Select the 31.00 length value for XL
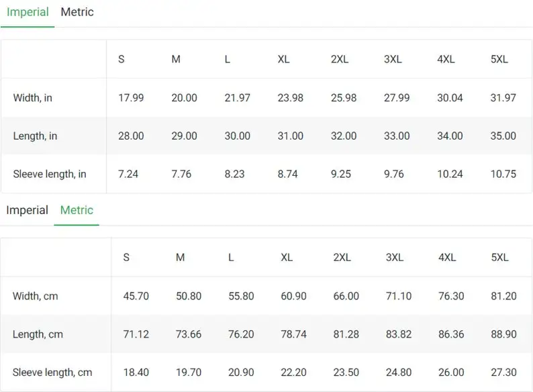Viewport: 533px width, 392px height. (291, 136)
